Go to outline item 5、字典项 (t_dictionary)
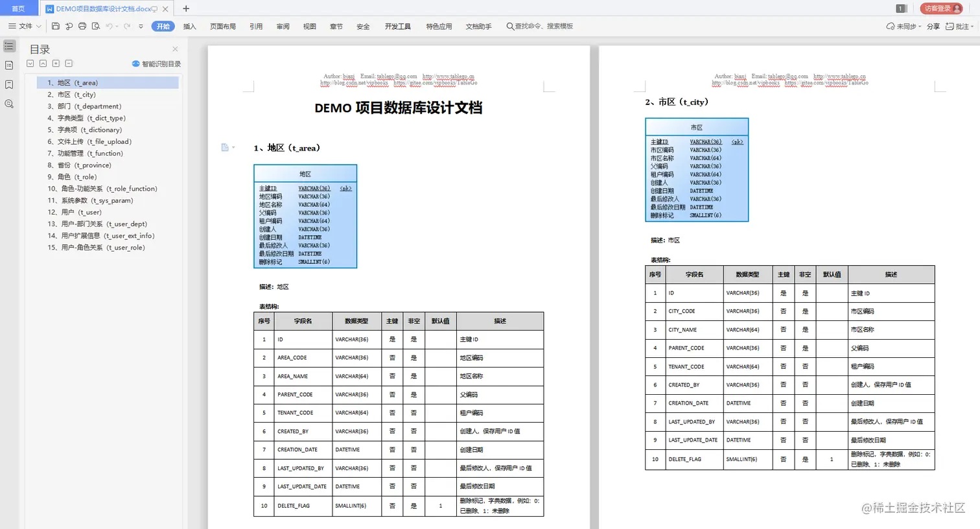This screenshot has width=980, height=529. (84, 130)
